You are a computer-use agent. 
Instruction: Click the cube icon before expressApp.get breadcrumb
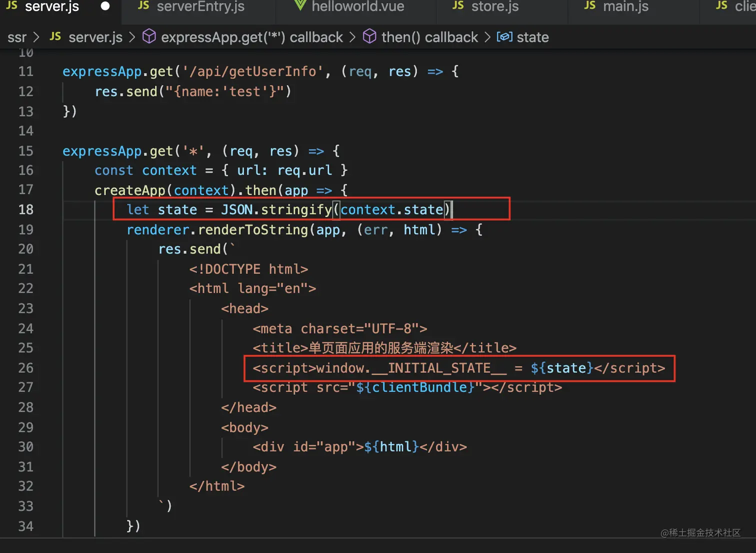[x=149, y=36]
